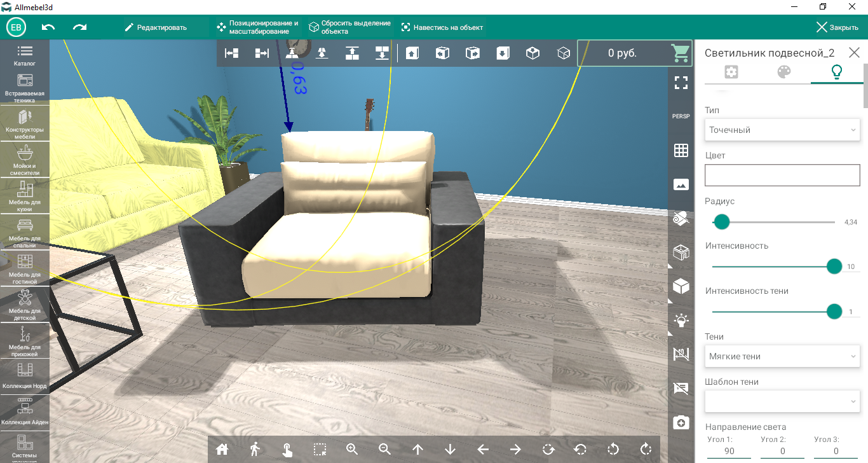Move camera right with arrow
Screen dimensions: 868x463
515,449
